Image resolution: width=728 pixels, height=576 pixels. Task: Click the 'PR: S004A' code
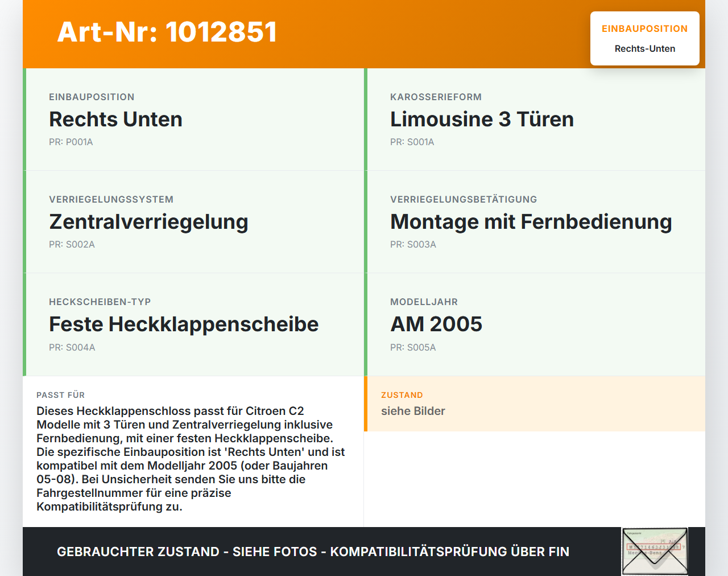click(72, 348)
